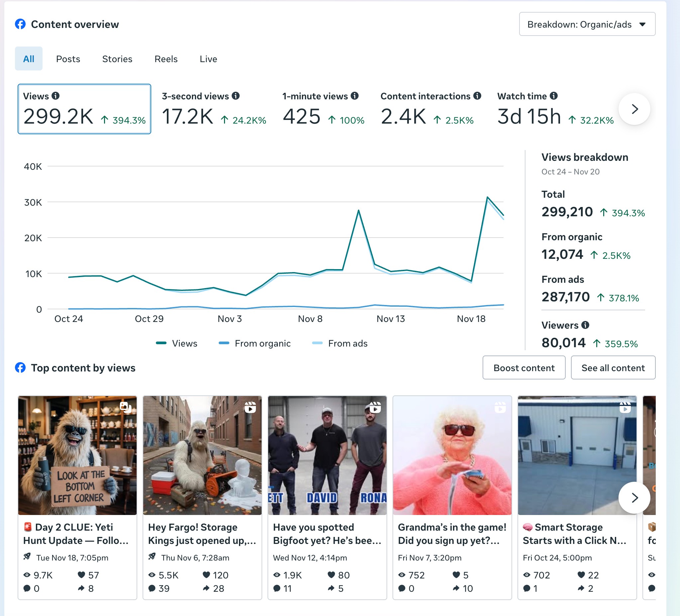Click the info icon next to Views

click(56, 96)
